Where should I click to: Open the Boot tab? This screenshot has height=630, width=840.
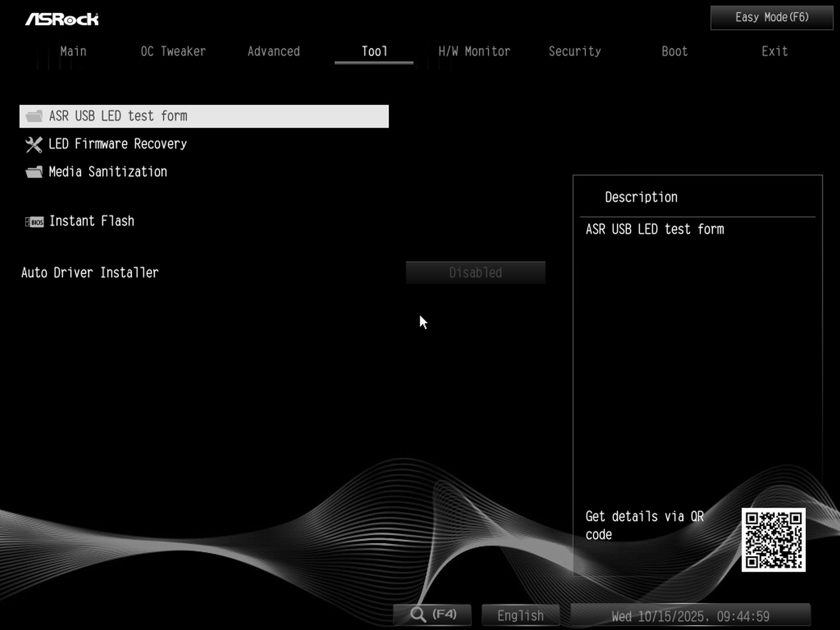pyautogui.click(x=674, y=51)
